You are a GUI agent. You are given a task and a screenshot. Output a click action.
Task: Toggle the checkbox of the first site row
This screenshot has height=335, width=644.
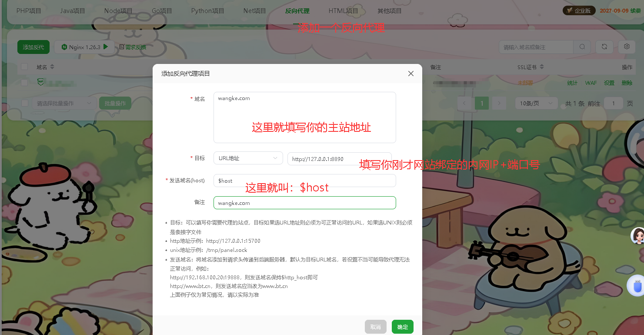coord(24,83)
